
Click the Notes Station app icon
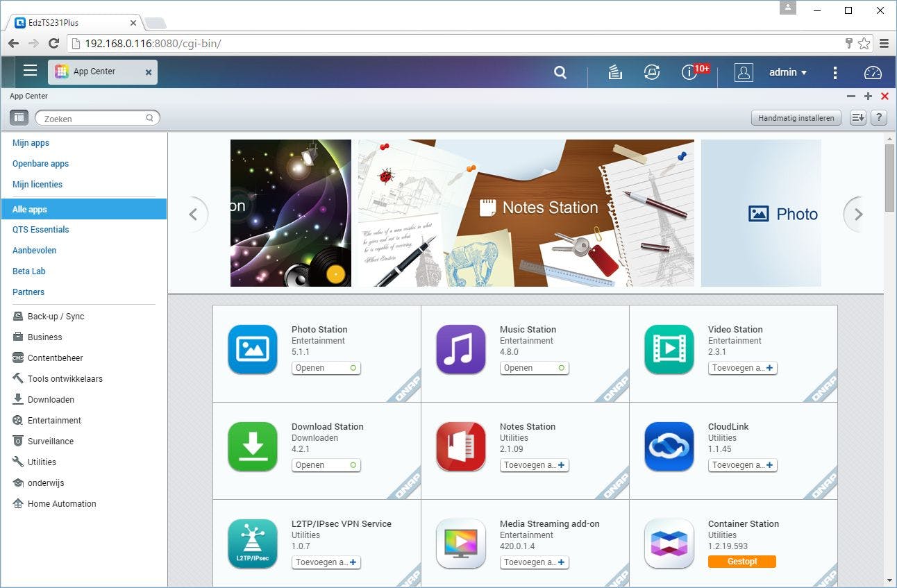pyautogui.click(x=461, y=446)
